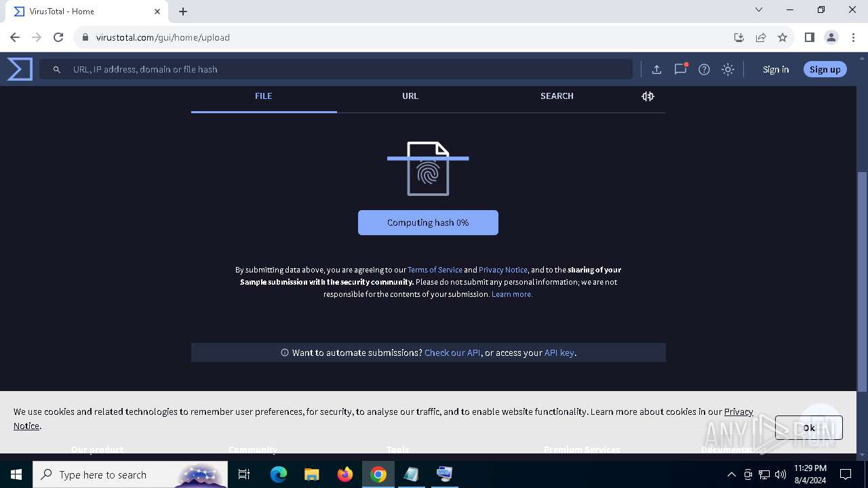Click the browser back arrow
Image resolution: width=868 pixels, height=488 pixels.
tap(15, 37)
